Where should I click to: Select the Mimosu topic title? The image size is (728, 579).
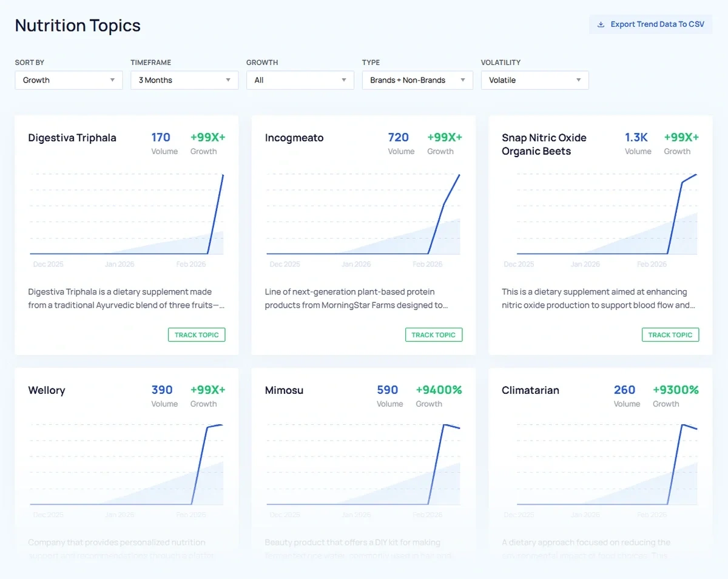coord(284,390)
